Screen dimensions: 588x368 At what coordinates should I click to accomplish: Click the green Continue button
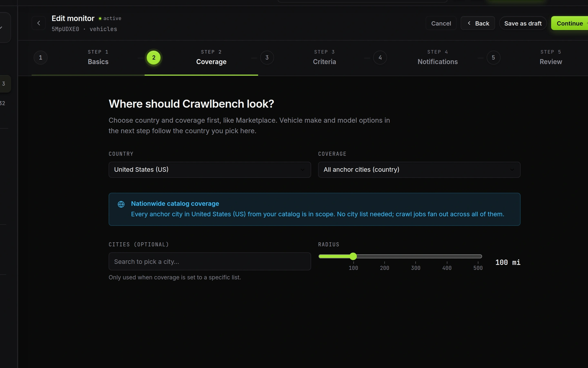tap(570, 23)
